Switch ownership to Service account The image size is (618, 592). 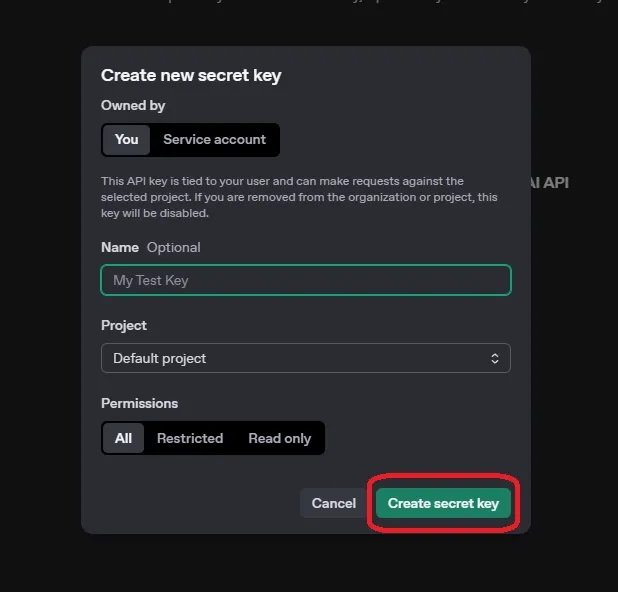(x=214, y=139)
